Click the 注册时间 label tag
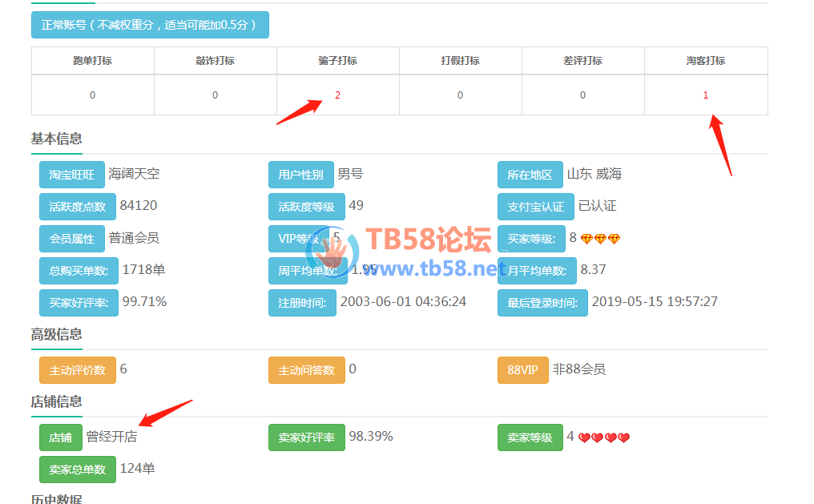The image size is (814, 504). coord(300,303)
